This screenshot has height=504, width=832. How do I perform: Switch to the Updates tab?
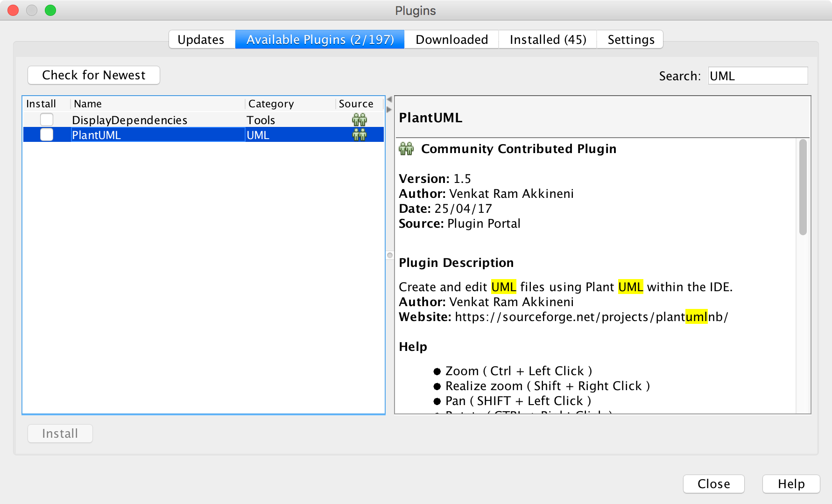coord(201,39)
